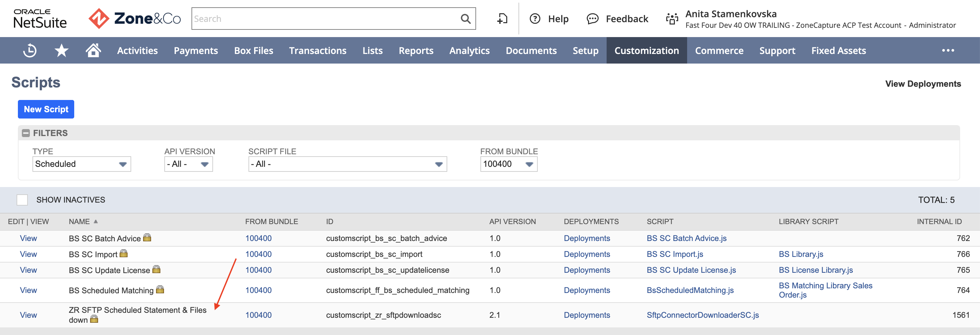Open the From Bundle 100400 dropdown
The width and height of the screenshot is (980, 335).
pyautogui.click(x=509, y=164)
